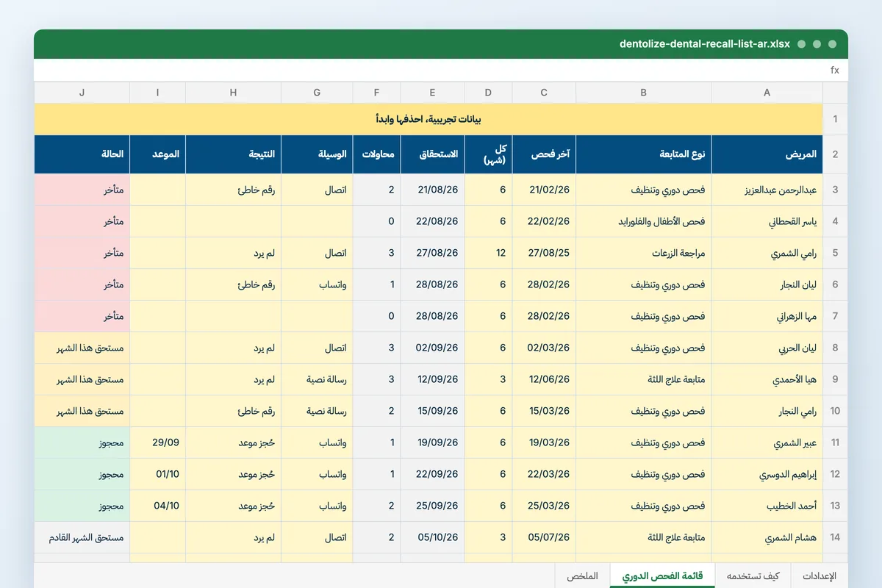Select row 8 header number
This screenshot has width=882, height=588.
(x=835, y=348)
